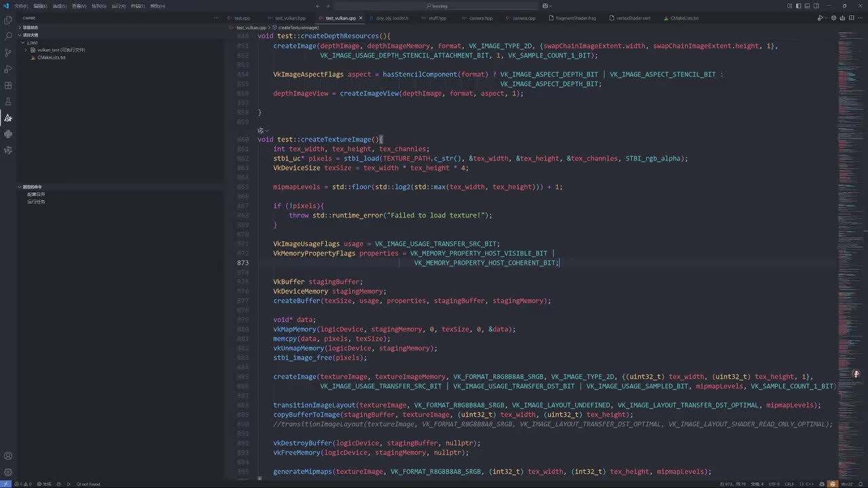This screenshot has width=868, height=488.
Task: Click the first task row in the lower sidebar section
Action: [x=37, y=195]
